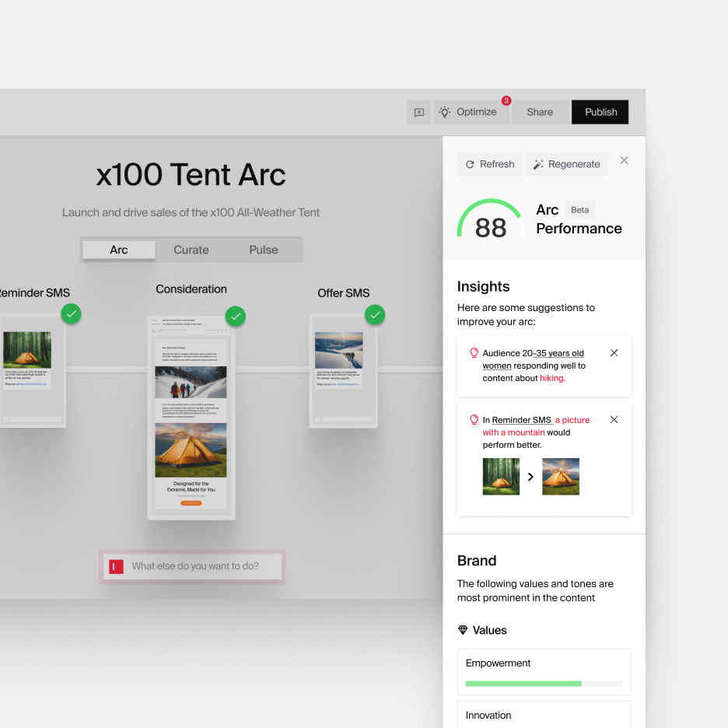Click the Publish button

[x=600, y=112]
